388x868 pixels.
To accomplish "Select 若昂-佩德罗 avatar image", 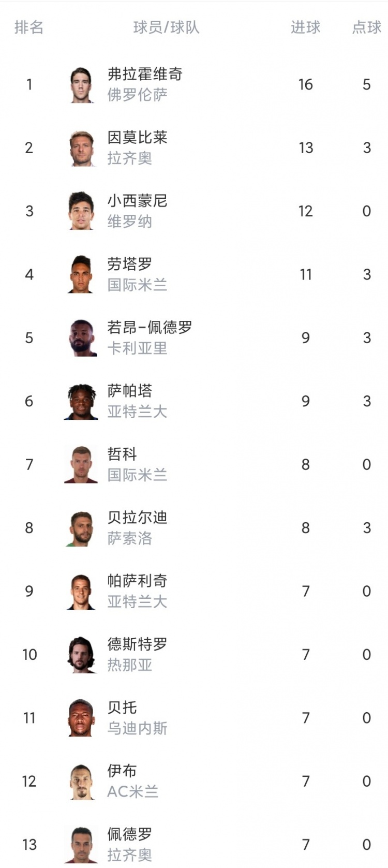I will [81, 338].
